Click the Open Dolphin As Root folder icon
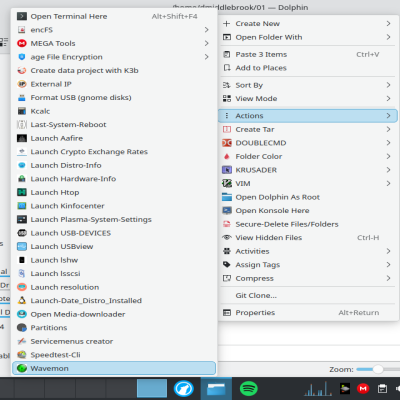400x400 pixels. 227,197
